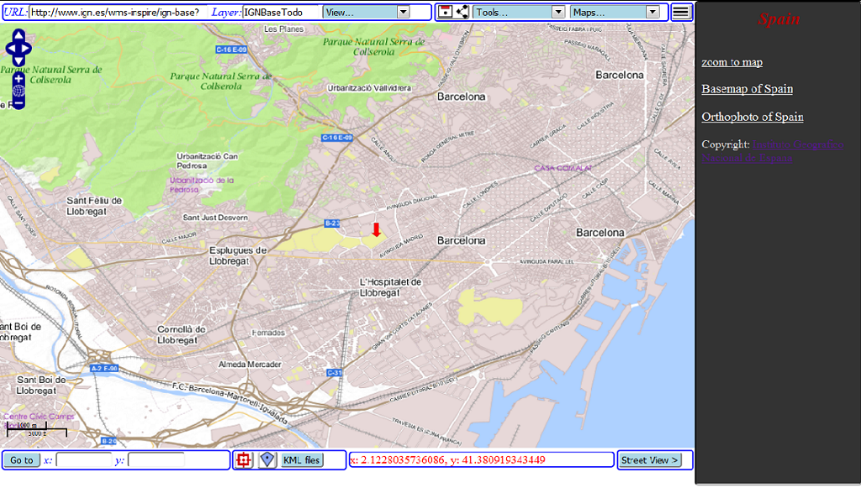Viewport: 861px width, 504px height.
Task: Pan the map south using the down arrow
Action: 18,60
